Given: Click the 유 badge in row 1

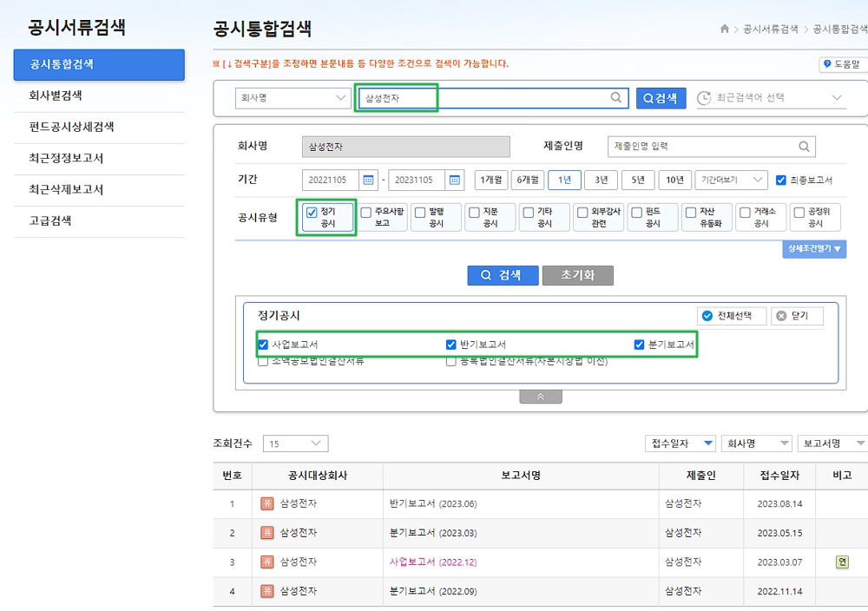Looking at the screenshot, I should click(x=266, y=503).
